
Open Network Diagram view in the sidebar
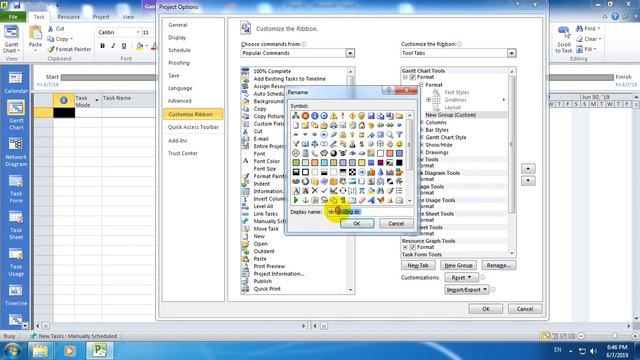coord(16,152)
